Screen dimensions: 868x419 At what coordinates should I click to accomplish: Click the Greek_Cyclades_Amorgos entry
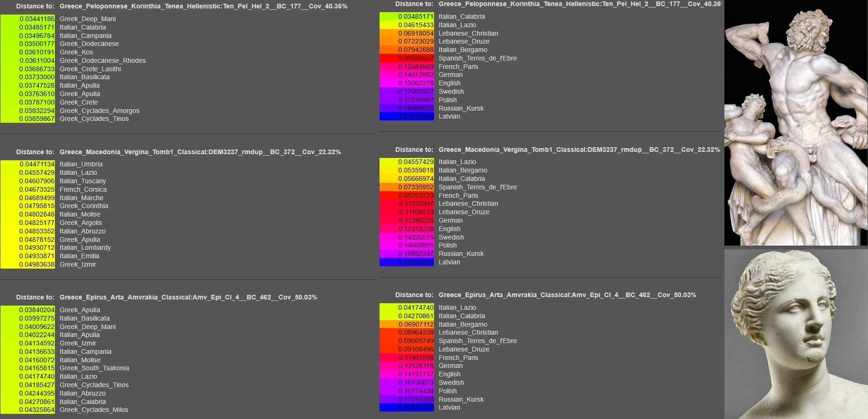[99, 111]
